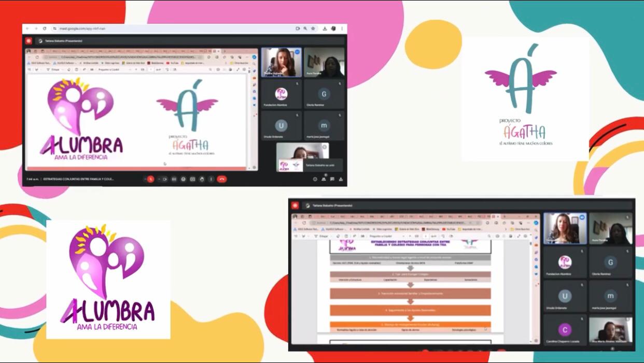The width and height of the screenshot is (644, 363).
Task: Open Chrome downloads in the upper window
Action: 325,28
